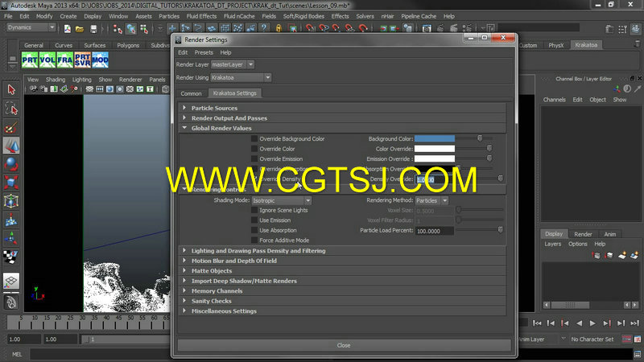The width and height of the screenshot is (644, 362).
Task: Expand Render Output And Passes section
Action: pyautogui.click(x=184, y=117)
